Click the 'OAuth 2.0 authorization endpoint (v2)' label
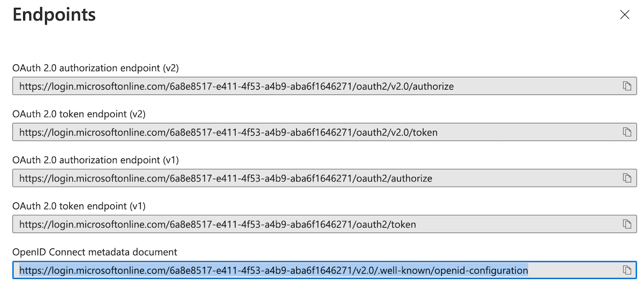 [96, 68]
